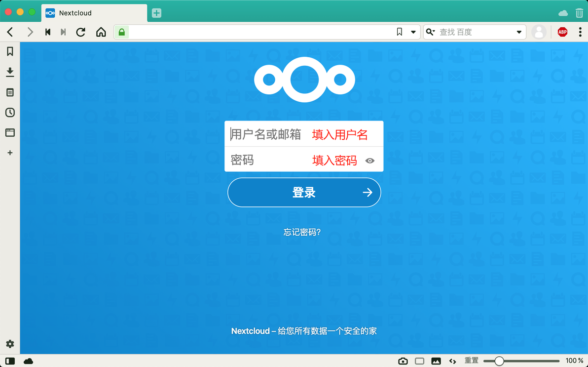Open the Downloads side panel
Viewport: 588px width, 367px height.
click(x=10, y=72)
